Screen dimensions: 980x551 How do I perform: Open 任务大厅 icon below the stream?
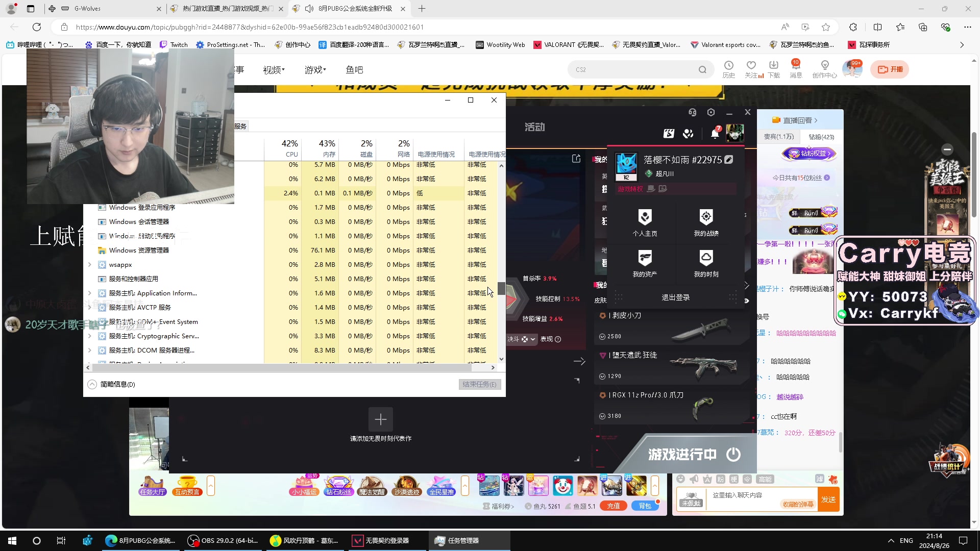(153, 486)
